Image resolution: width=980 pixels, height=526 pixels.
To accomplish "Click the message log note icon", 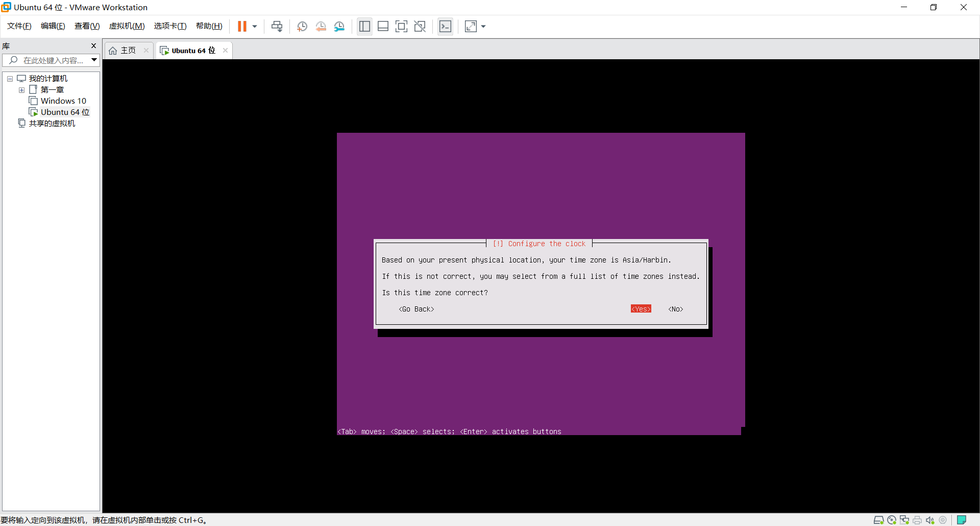I will [x=962, y=520].
